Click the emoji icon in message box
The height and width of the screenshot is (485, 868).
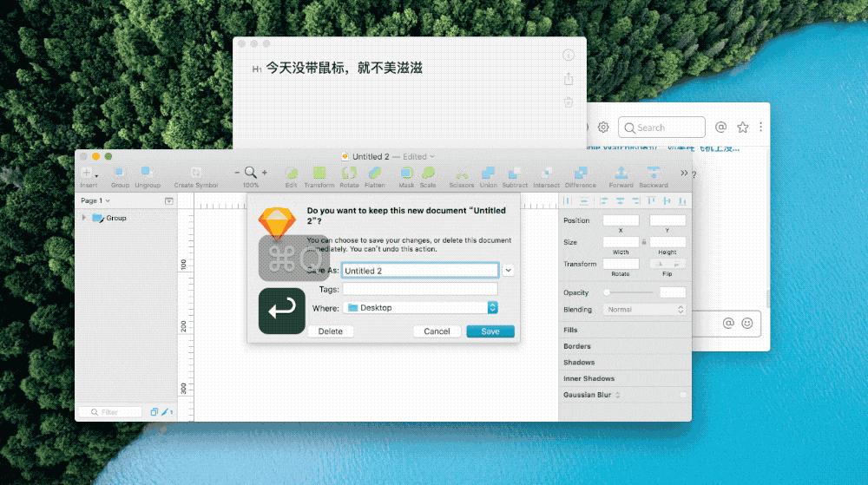click(747, 324)
